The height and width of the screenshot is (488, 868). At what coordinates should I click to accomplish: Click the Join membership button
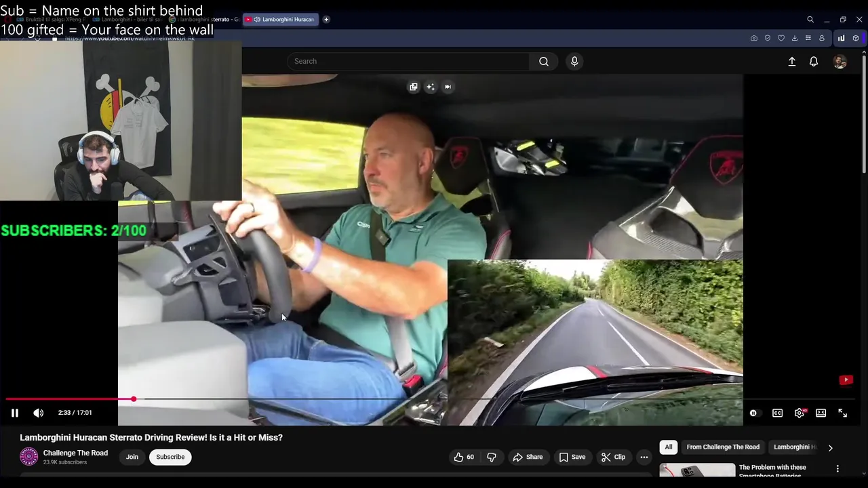pyautogui.click(x=132, y=457)
